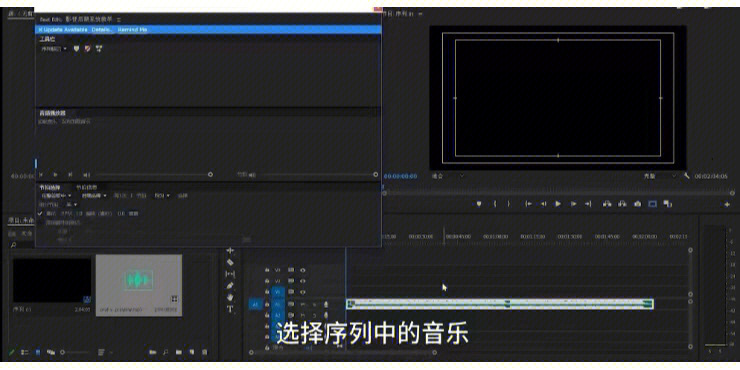This screenshot has height=370, width=740.
Task: Toggle track lock on V3
Action: pos(267,270)
